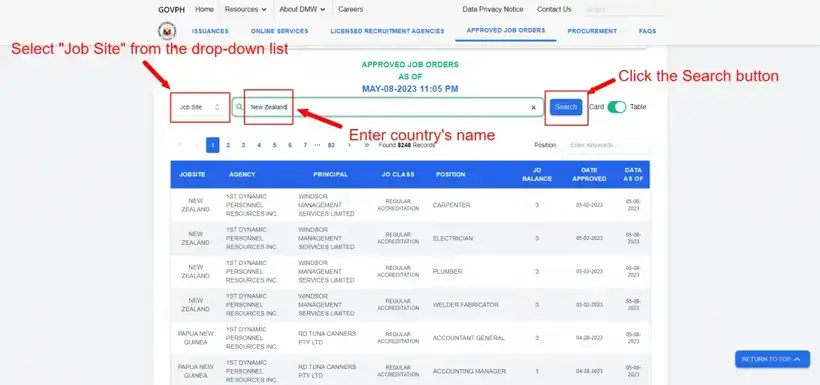Click 04-28-2023 date in Accountant General row
Screen dimensions: 820x385
[589, 338]
